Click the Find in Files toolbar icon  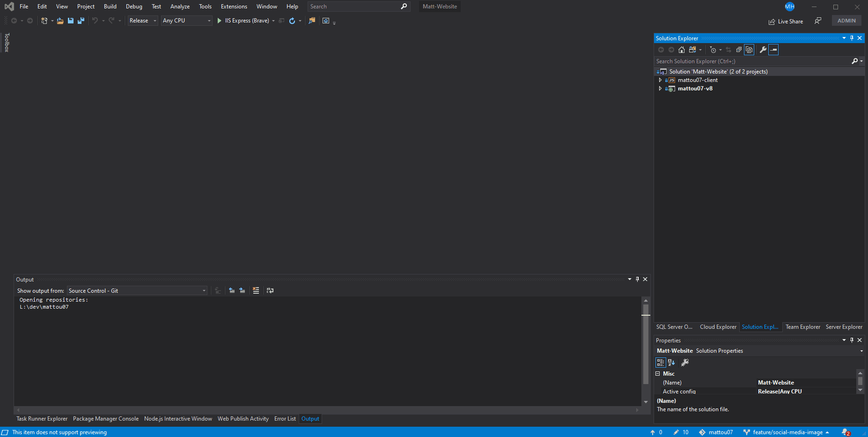pos(312,21)
